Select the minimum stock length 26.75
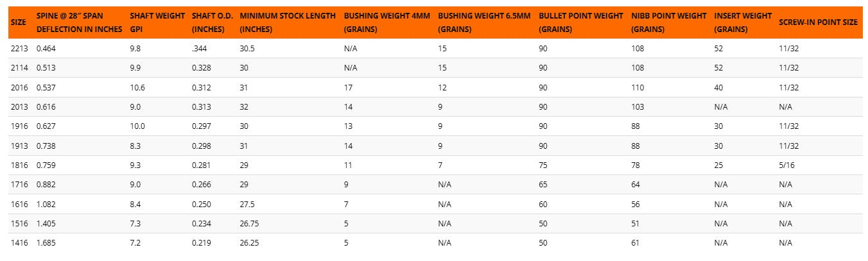868x261 pixels. click(251, 223)
